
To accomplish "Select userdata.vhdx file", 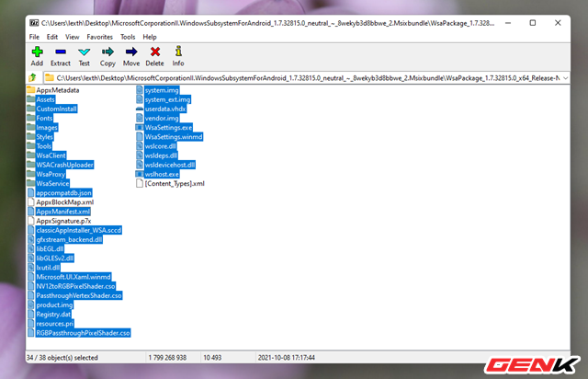I will coord(161,109).
